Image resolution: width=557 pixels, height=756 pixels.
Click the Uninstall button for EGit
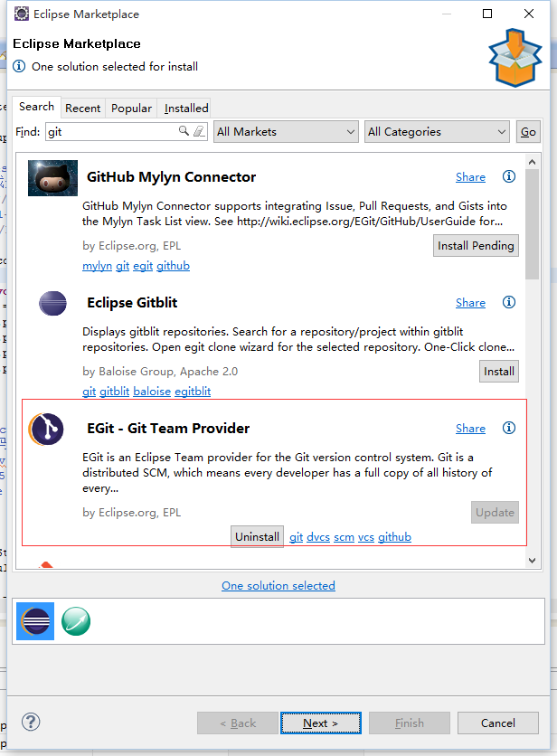point(257,536)
